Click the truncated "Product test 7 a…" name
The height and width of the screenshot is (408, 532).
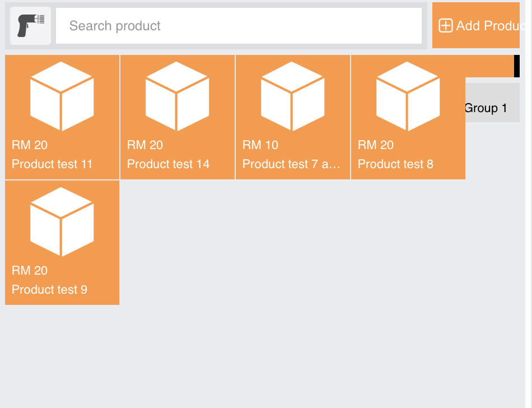tap(291, 164)
